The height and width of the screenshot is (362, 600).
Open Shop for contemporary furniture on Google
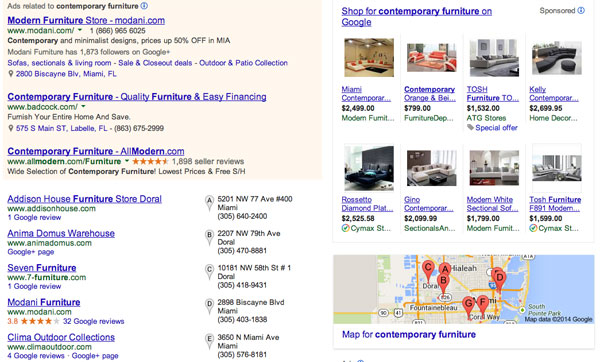416,16
